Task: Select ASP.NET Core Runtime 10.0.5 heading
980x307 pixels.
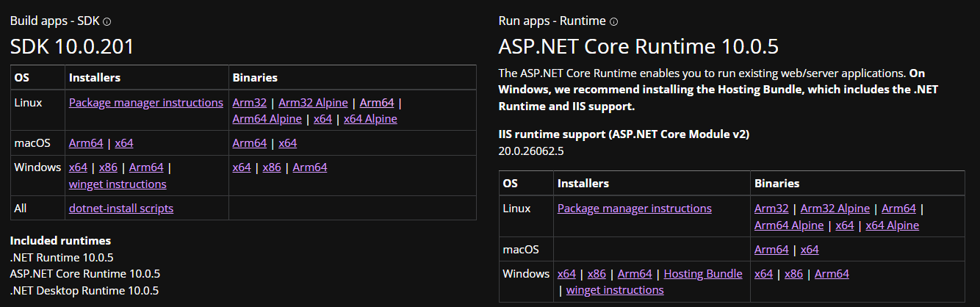Action: (638, 47)
